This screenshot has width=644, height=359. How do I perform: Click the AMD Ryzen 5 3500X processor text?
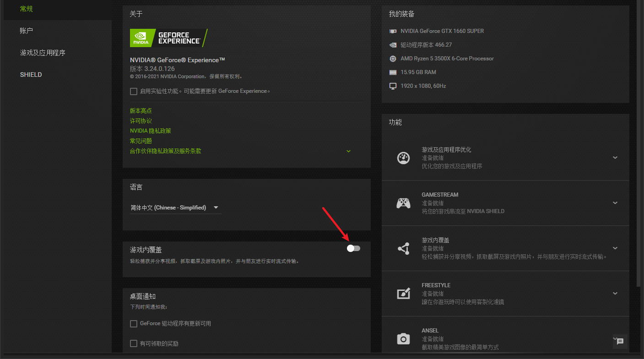coord(447,59)
